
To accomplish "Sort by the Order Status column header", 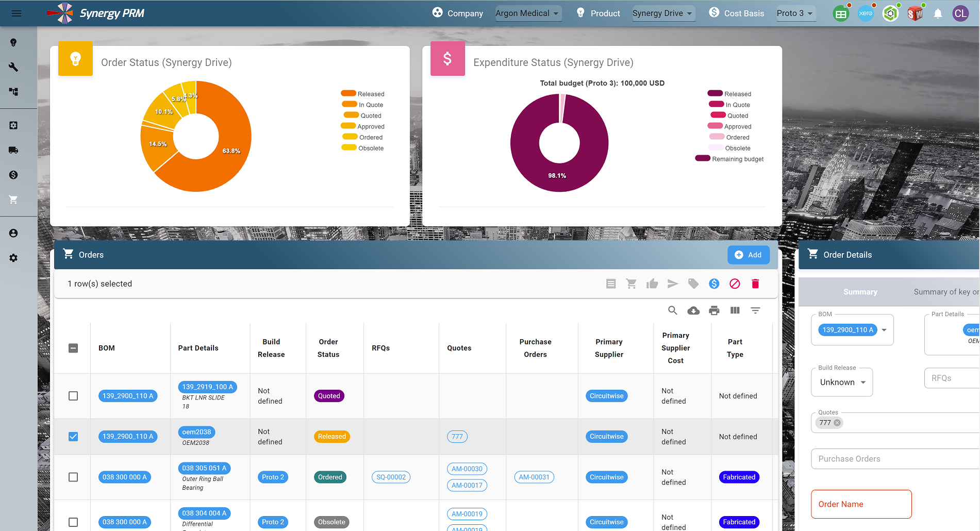I will click(x=328, y=348).
